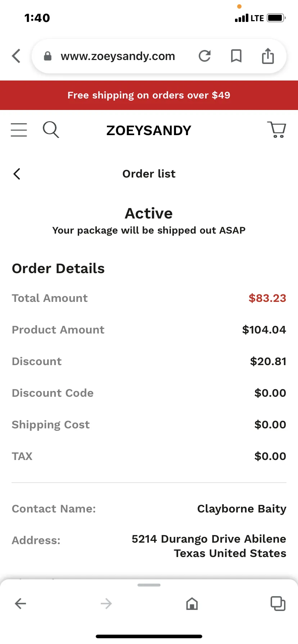Viewport: 298px width, 644px height.
Task: Tap the Clayborne Baity contact name
Action: click(x=242, y=509)
